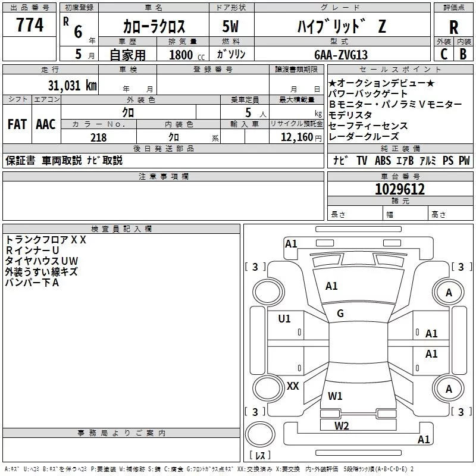Select color number 218

click(99, 137)
